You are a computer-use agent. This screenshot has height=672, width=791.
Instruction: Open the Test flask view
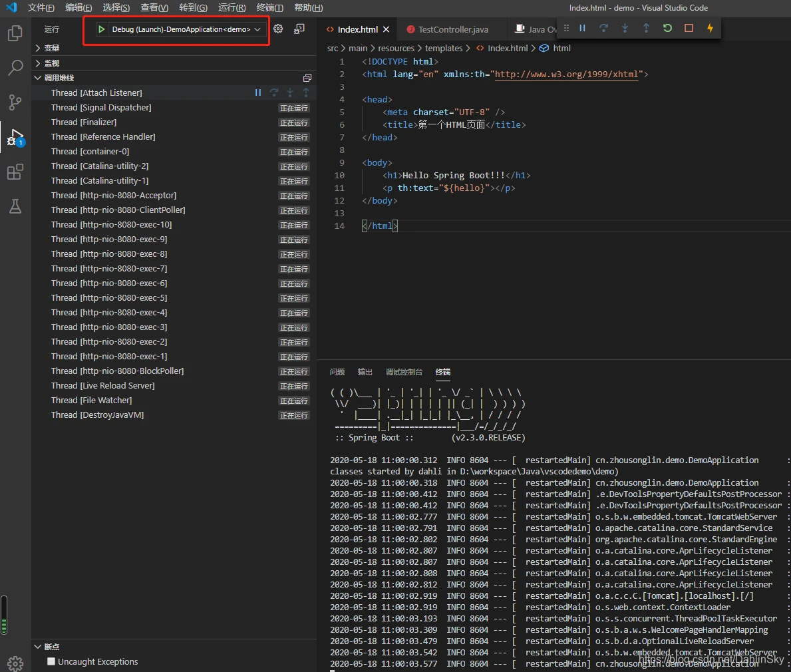point(15,206)
